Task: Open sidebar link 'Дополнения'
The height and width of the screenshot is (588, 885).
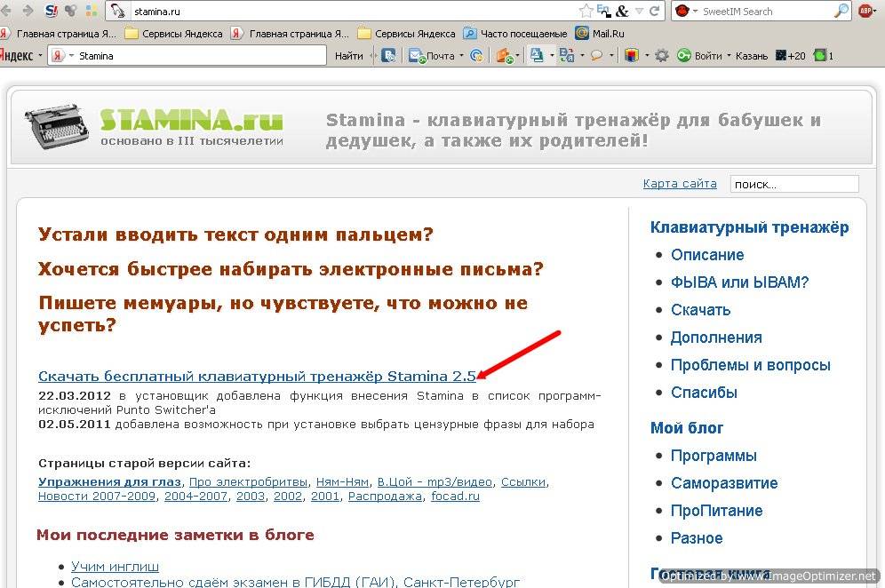Action: click(x=716, y=338)
